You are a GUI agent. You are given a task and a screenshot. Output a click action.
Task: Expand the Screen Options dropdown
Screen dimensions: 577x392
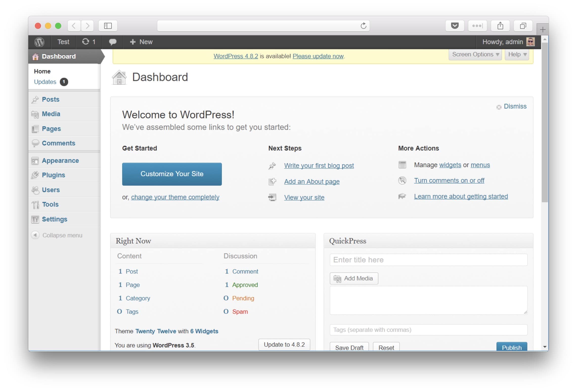475,55
